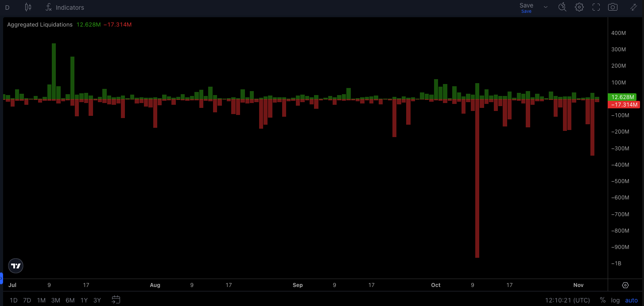Toggle log scale mode
The image size is (644, 306).
[615, 300]
